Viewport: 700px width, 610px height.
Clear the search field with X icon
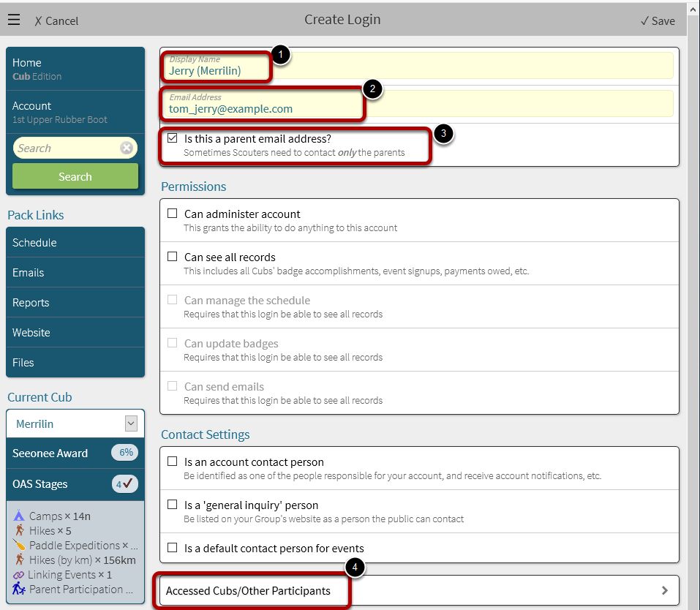pyautogui.click(x=127, y=148)
